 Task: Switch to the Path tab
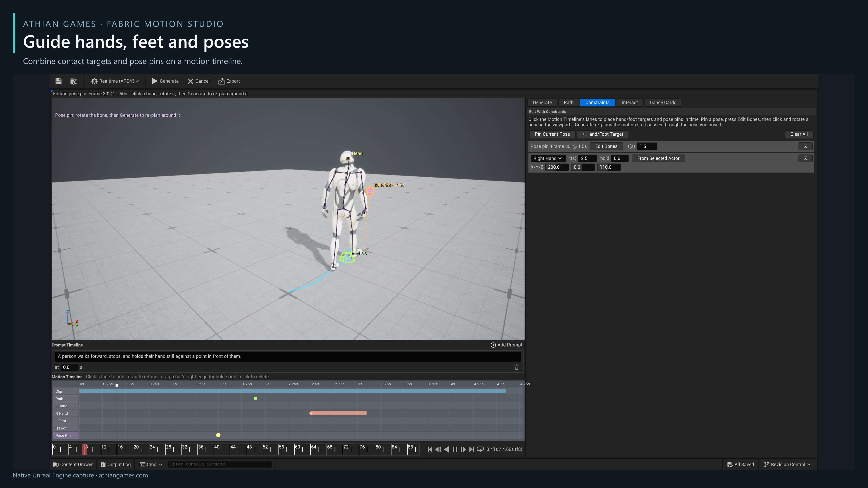tap(568, 102)
